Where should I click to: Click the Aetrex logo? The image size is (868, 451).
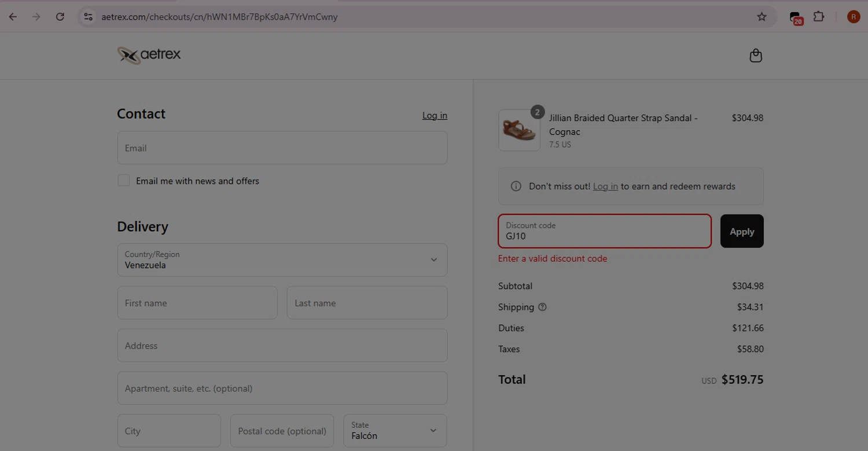[x=149, y=55]
